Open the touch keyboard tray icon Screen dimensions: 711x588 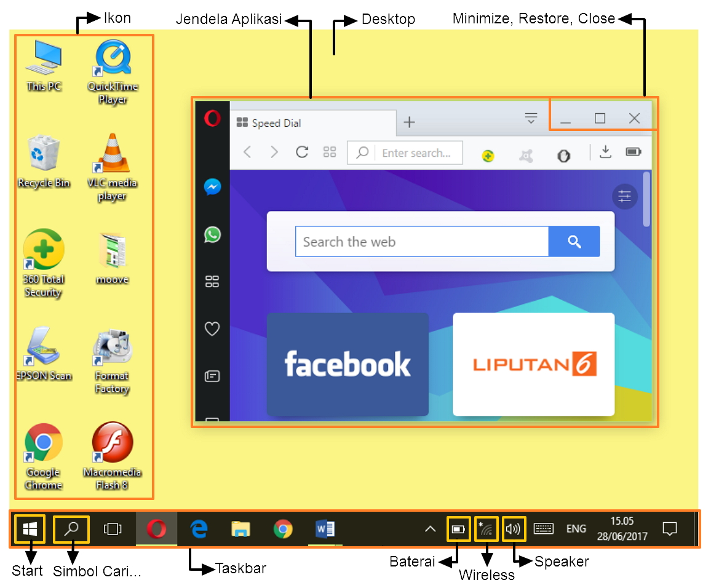pyautogui.click(x=543, y=528)
